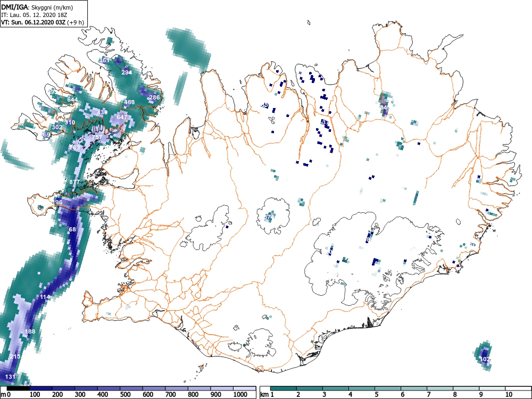Image resolution: width=532 pixels, height=399 pixels.
Task: Click the 700–800 m legend swatch
Action: pos(177,388)
